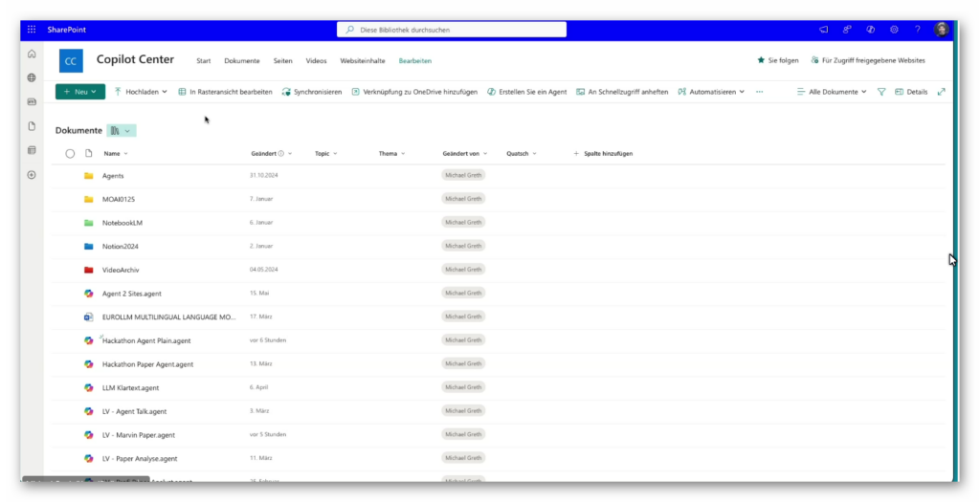The width and height of the screenshot is (980, 502).
Task: Open the filter funnel icon
Action: tap(881, 92)
